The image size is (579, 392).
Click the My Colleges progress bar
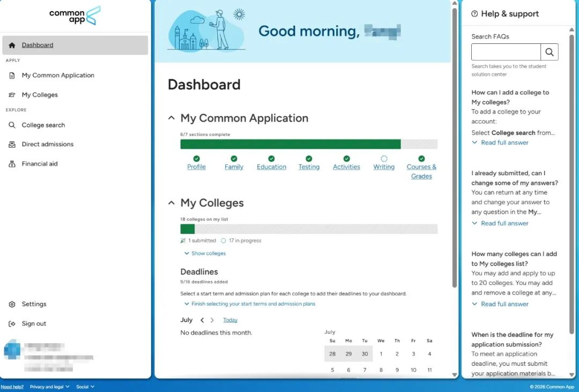pos(309,229)
